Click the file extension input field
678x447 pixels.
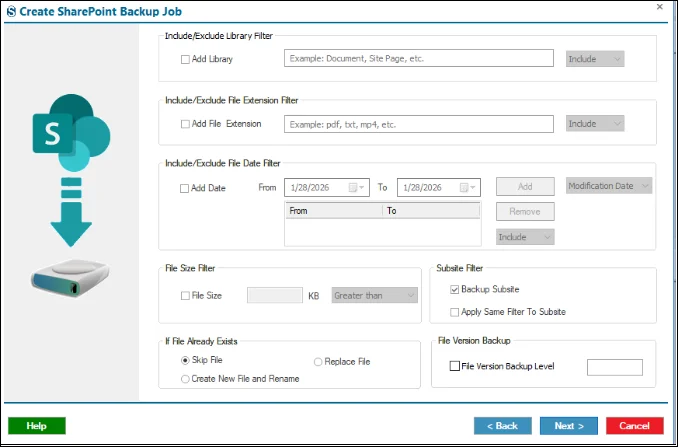(x=419, y=124)
